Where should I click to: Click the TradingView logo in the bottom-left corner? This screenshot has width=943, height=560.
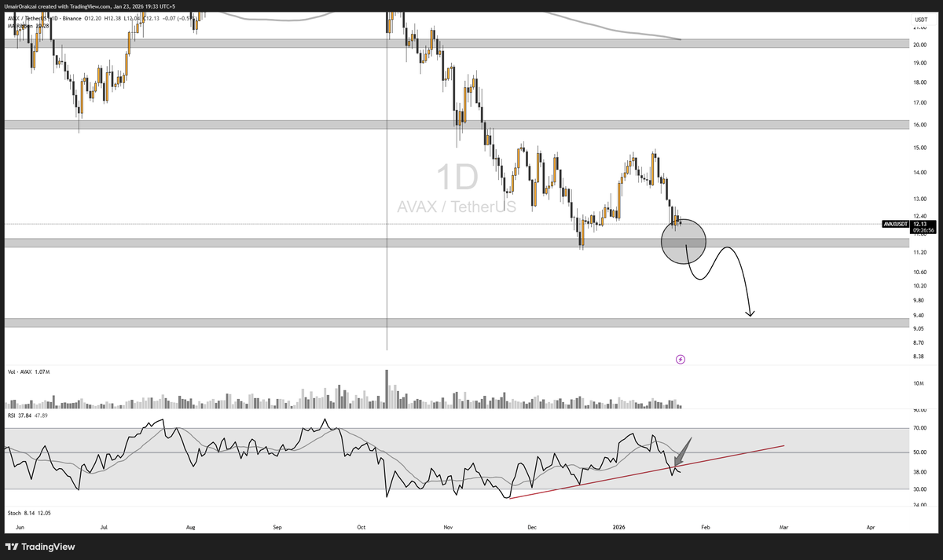[38, 547]
